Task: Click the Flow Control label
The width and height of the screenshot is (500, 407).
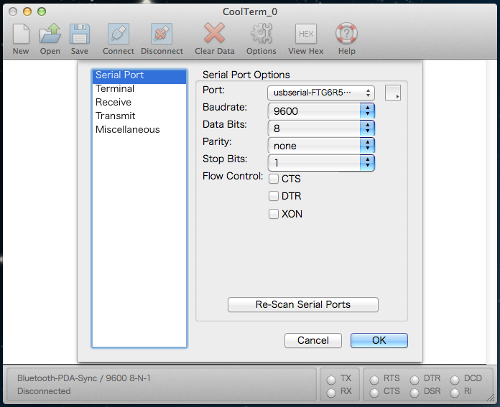Action: [x=233, y=176]
